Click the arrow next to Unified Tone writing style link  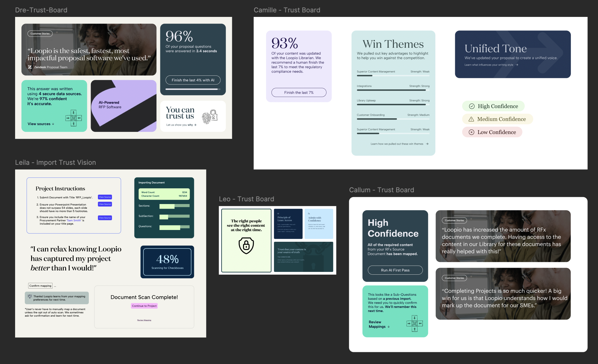coord(517,65)
